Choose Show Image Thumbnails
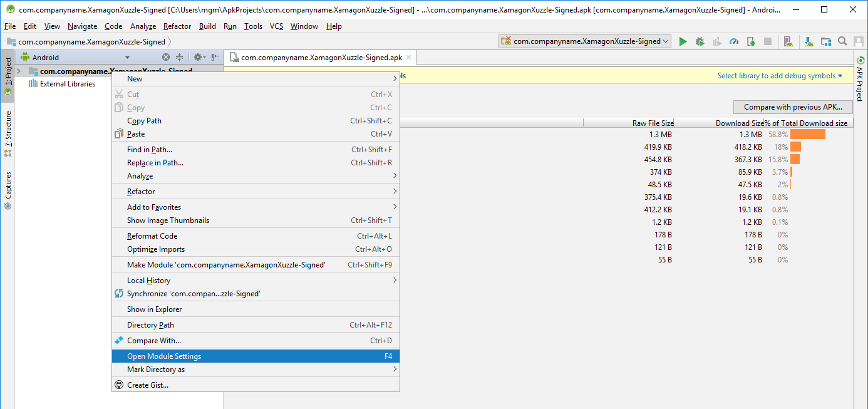868x409 pixels. pos(256,220)
